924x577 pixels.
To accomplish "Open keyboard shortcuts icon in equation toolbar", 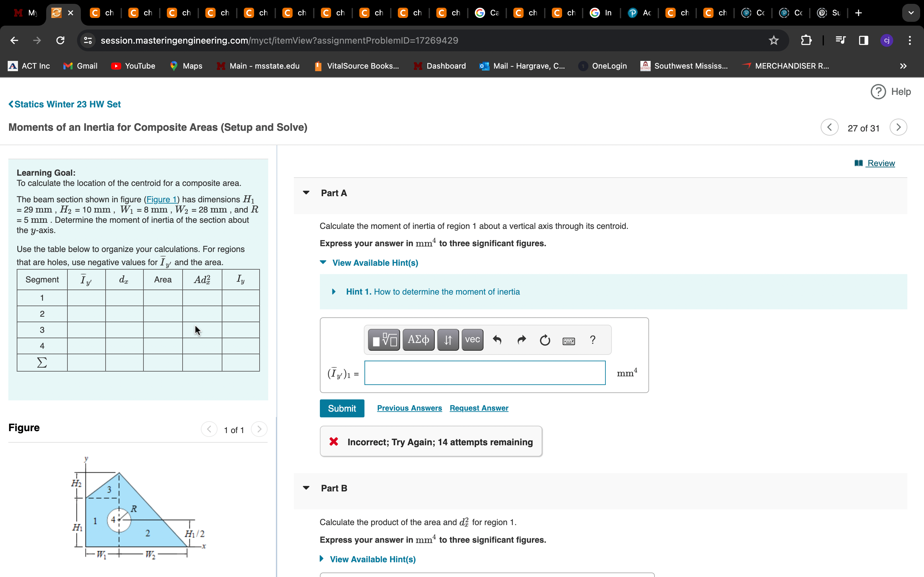I will coord(569,341).
